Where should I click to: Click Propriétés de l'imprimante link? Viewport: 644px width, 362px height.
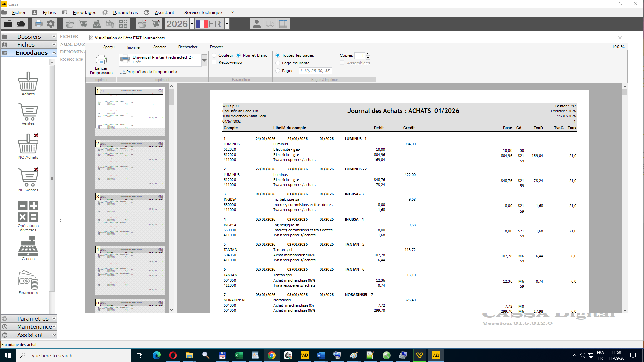(149, 72)
